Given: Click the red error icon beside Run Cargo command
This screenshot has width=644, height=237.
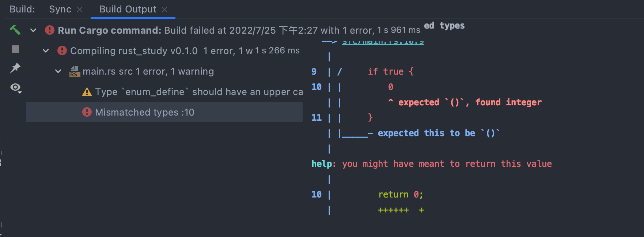Looking at the screenshot, I should (50, 30).
